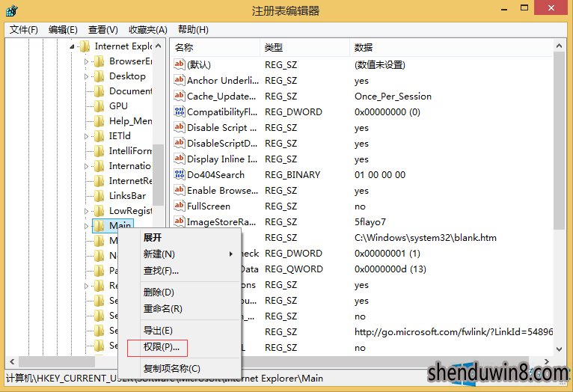Click the 5flayo7 data cell
573x392 pixels.
[x=370, y=221]
